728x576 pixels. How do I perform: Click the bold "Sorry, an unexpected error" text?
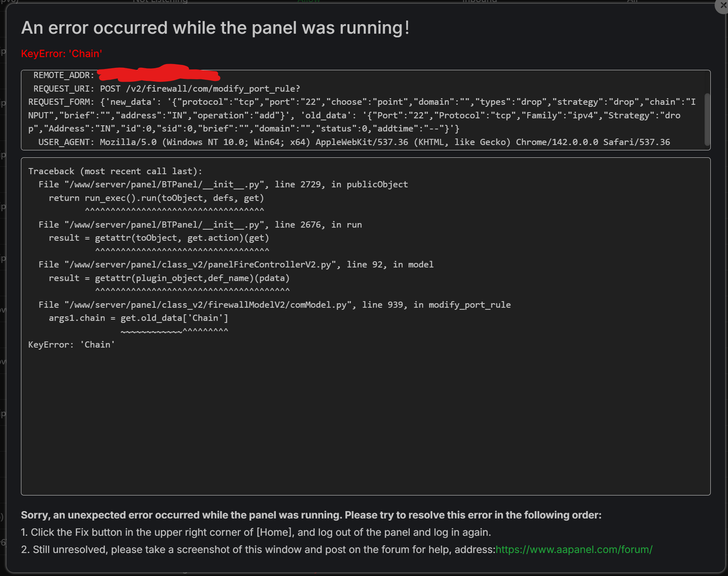[311, 515]
